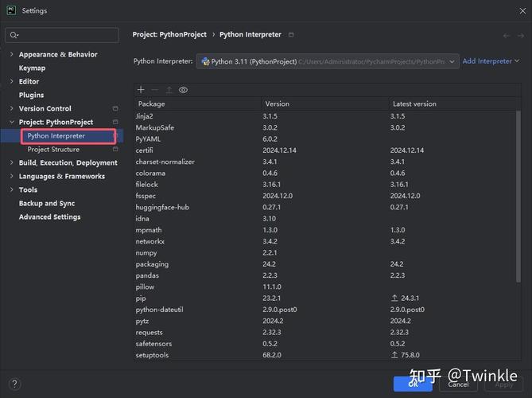Image resolution: width=532 pixels, height=398 pixels.
Task: Toggle show early releases eye icon
Action: [183, 90]
